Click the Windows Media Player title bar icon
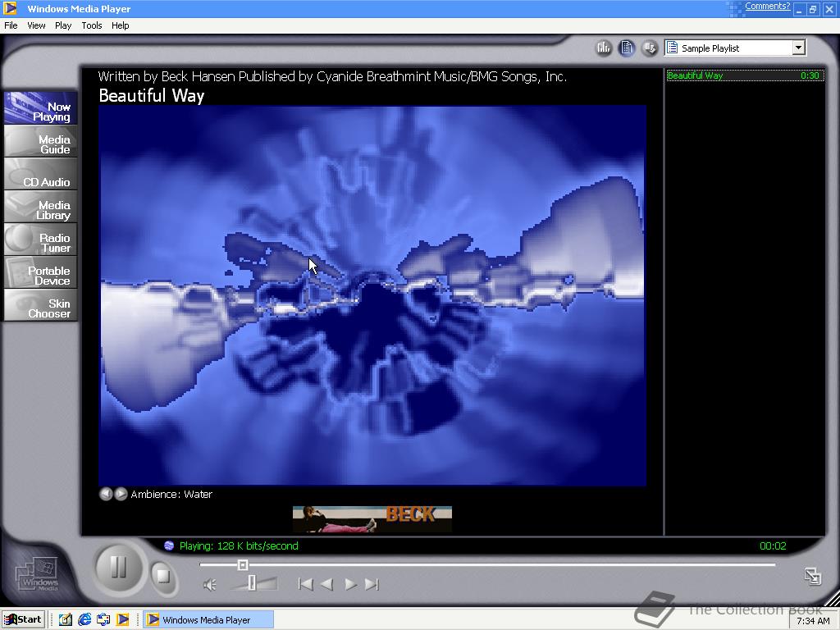The height and width of the screenshot is (630, 840). tap(10, 8)
